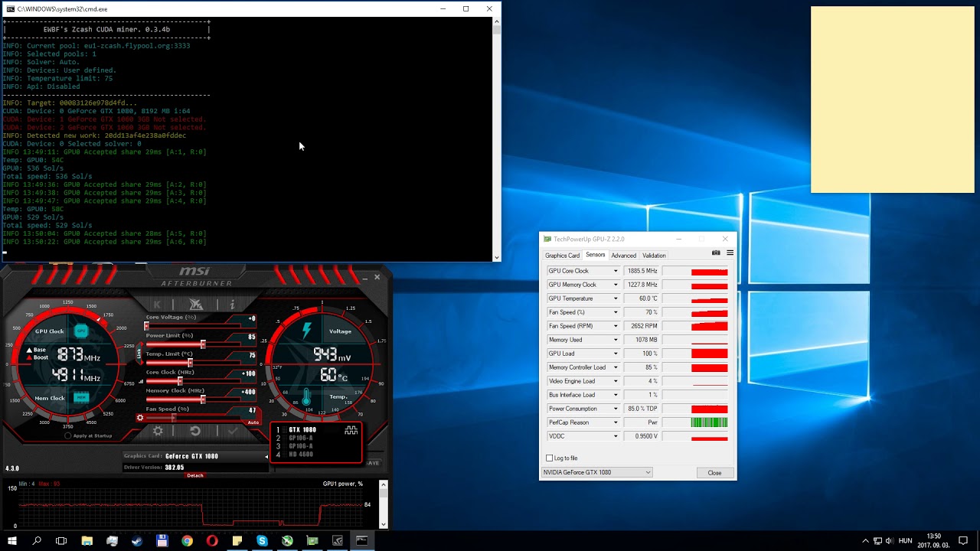980x551 pixels.
Task: Click the reset settings icon in Afterburner
Action: tap(195, 431)
